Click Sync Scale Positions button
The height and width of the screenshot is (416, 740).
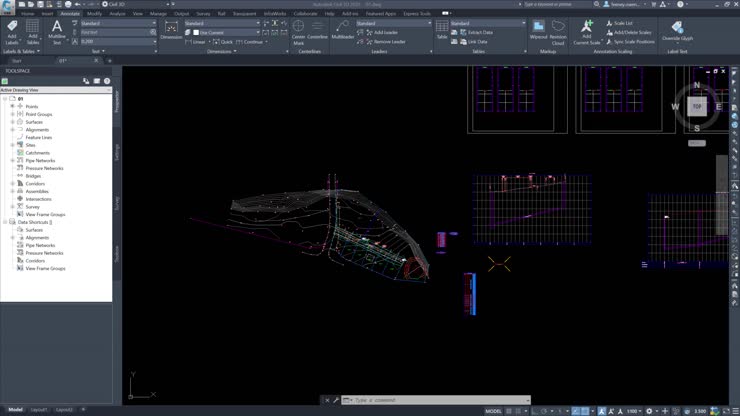[631, 42]
